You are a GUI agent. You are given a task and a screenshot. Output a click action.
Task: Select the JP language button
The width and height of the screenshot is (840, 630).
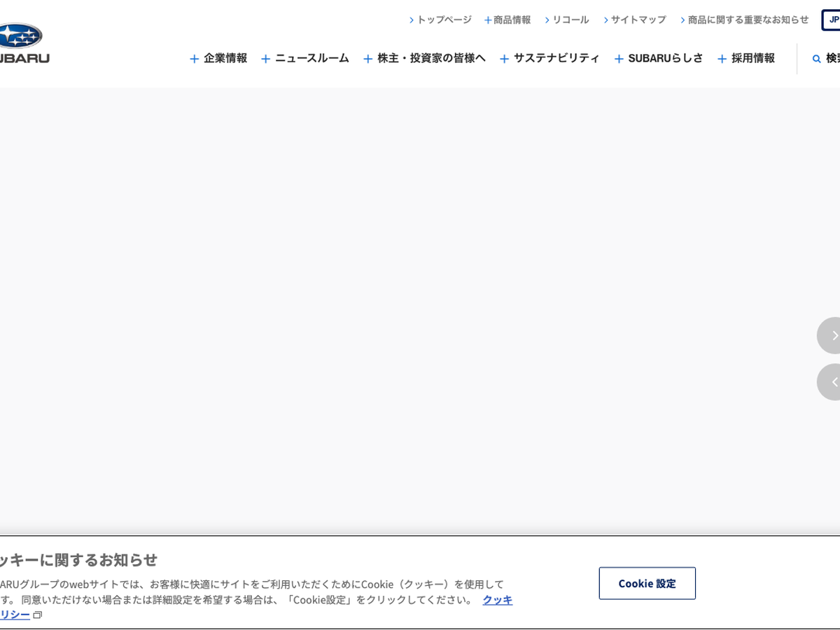point(832,20)
